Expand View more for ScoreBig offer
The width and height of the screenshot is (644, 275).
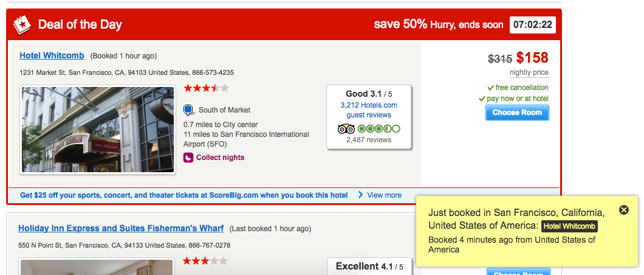click(380, 195)
